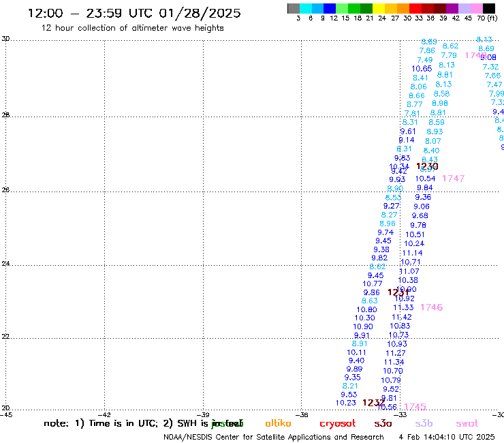Click the wave height value 7.79
Image resolution: width=504 pixels, height=443 pixels.
(449, 55)
